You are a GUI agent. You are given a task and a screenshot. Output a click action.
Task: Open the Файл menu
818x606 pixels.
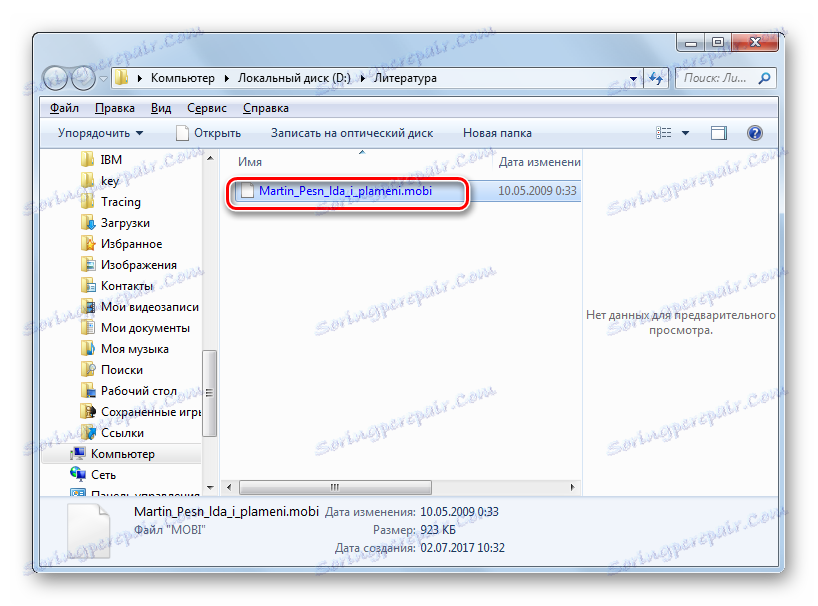point(64,108)
